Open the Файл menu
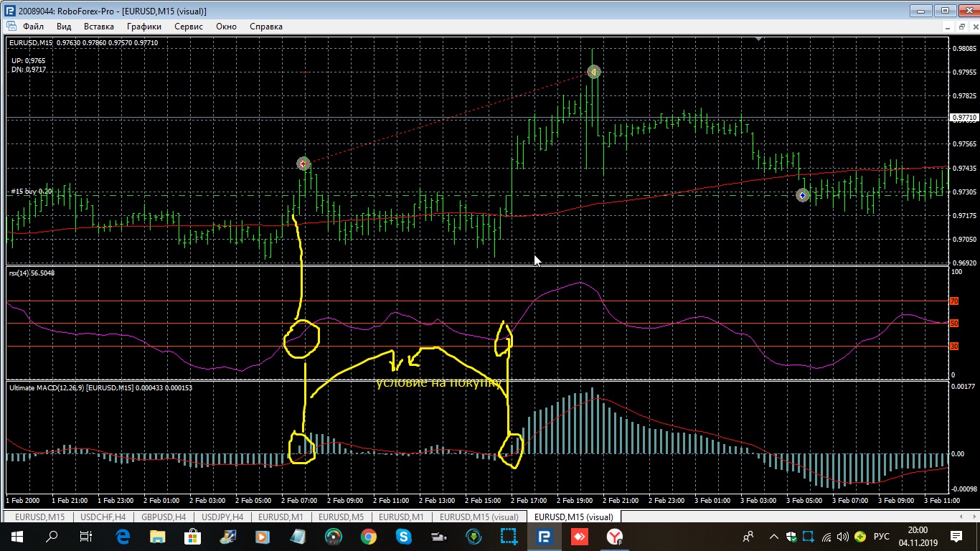 pyautogui.click(x=33, y=27)
